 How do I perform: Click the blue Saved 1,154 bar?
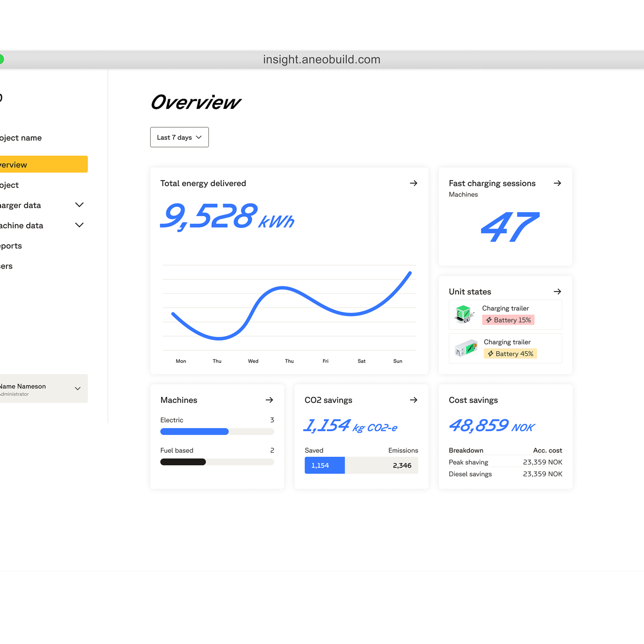pyautogui.click(x=325, y=465)
